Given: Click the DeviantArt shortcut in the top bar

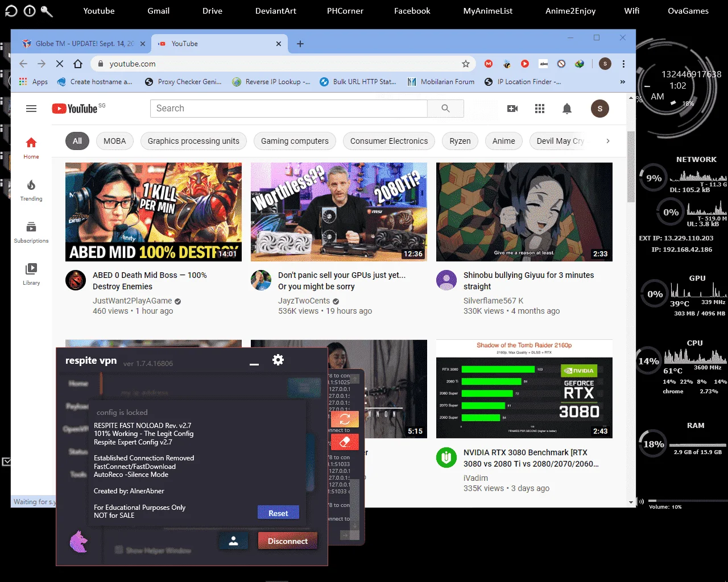Looking at the screenshot, I should point(276,11).
